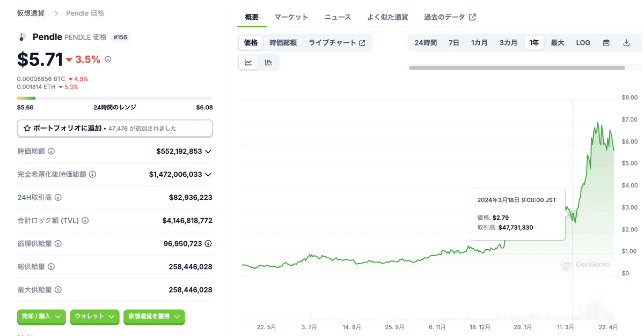Show info tooltip for 完全希薄化後時価総額
The height and width of the screenshot is (336, 644).
click(92, 175)
